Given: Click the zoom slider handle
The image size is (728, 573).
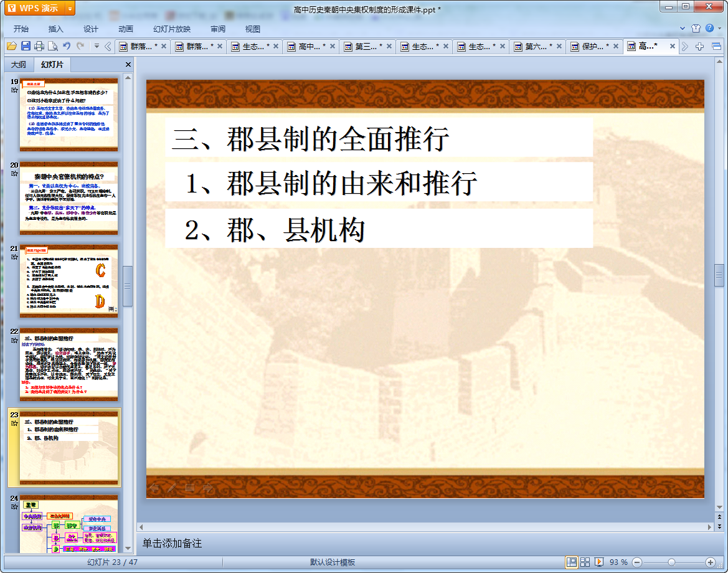Looking at the screenshot, I should tap(671, 562).
